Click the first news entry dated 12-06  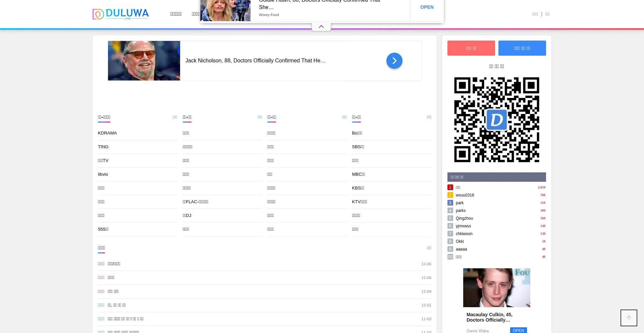tap(114, 264)
